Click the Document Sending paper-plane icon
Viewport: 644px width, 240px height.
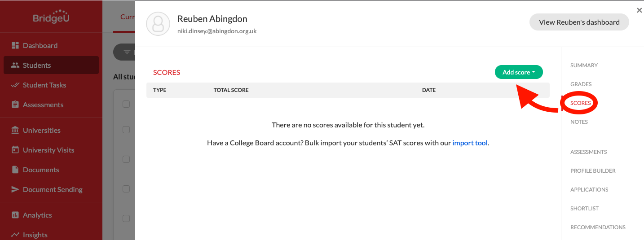(x=15, y=189)
